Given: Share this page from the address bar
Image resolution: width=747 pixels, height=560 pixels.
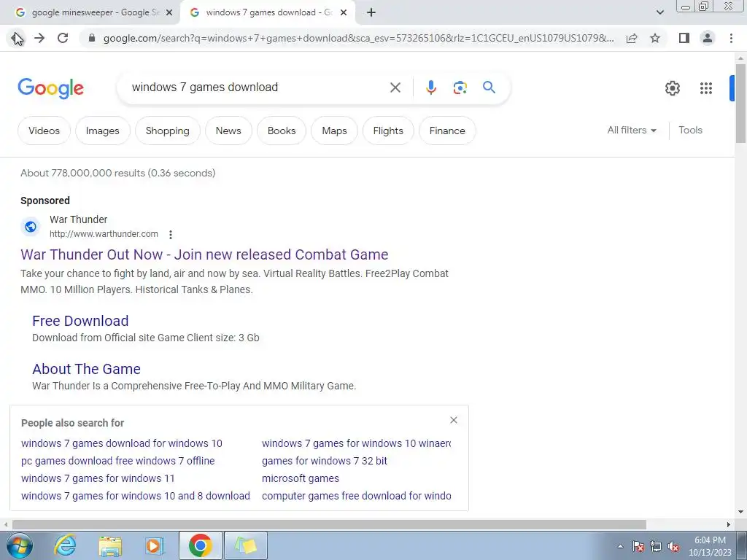Looking at the screenshot, I should click(632, 38).
